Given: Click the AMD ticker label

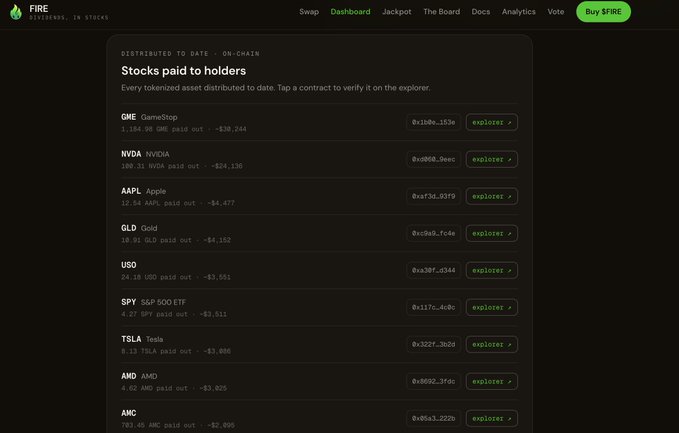Looking at the screenshot, I should tap(129, 376).
